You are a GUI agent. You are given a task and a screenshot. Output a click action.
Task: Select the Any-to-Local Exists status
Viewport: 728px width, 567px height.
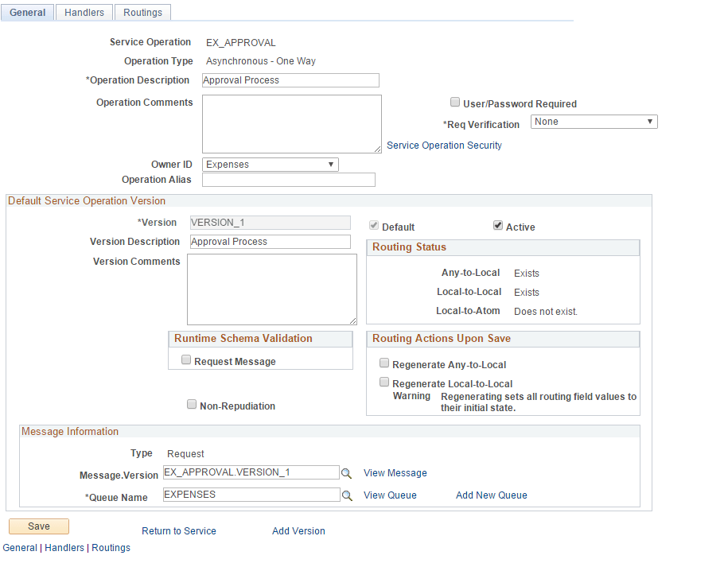(527, 274)
